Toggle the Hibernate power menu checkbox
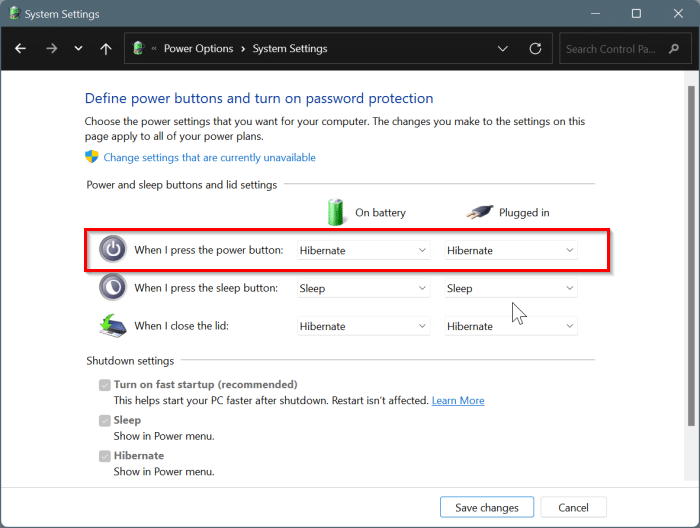 [104, 456]
